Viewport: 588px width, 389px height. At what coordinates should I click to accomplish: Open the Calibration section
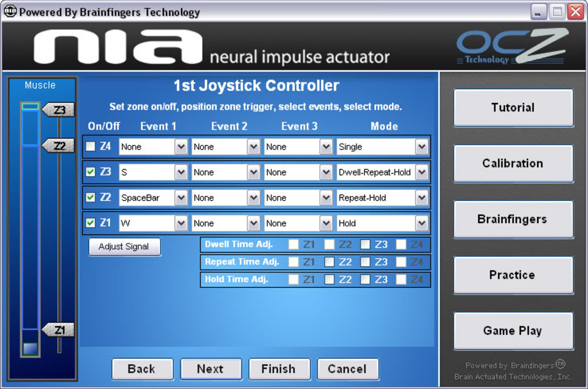click(513, 164)
